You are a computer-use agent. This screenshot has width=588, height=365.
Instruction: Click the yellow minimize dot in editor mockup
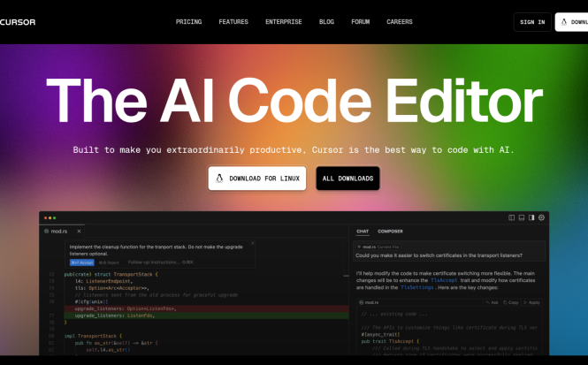point(50,217)
